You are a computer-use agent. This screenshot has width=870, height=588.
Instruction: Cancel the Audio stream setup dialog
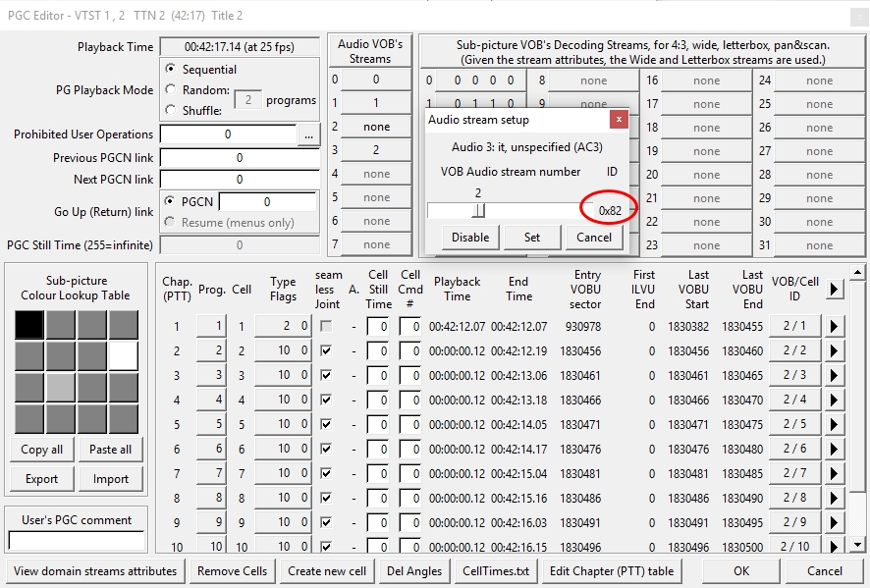(x=594, y=238)
